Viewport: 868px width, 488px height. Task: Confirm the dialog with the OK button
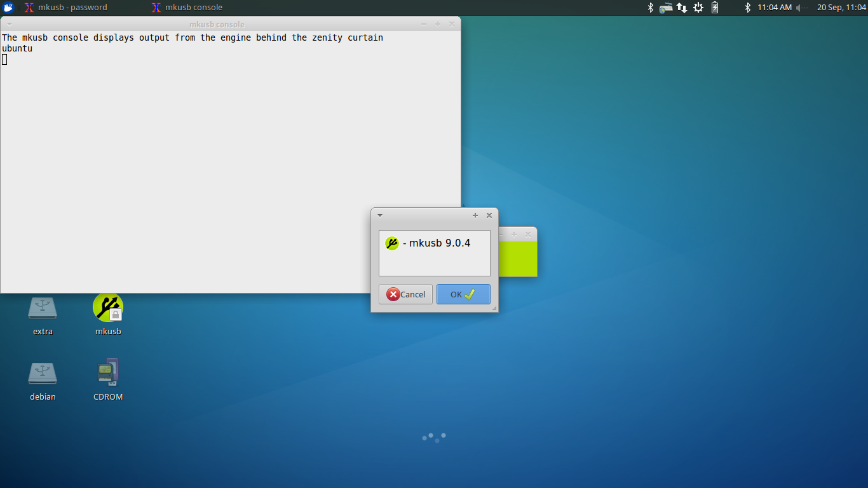coord(463,294)
